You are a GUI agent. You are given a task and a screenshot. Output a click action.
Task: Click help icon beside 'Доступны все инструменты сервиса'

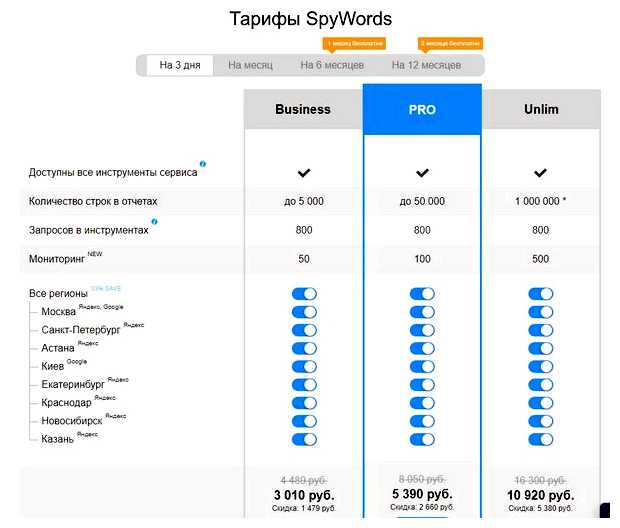(203, 163)
